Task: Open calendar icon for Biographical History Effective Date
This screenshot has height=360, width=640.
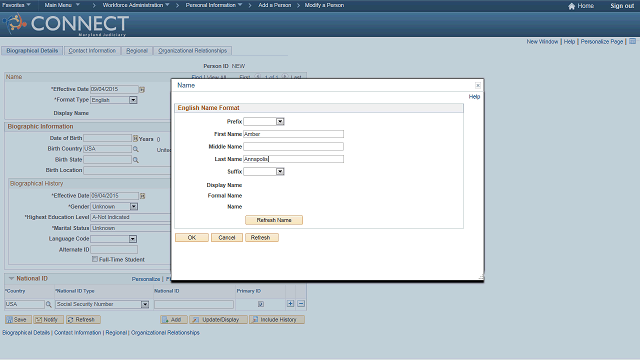Action: (x=142, y=196)
